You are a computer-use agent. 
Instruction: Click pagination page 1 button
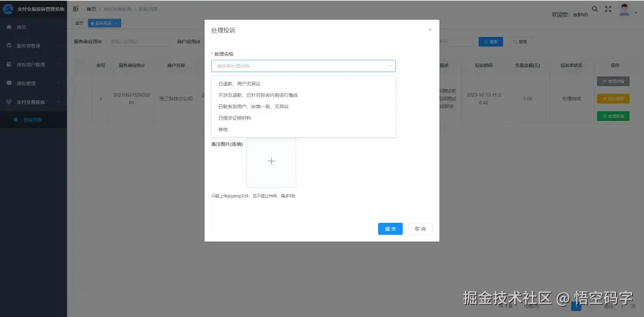[x=576, y=306]
